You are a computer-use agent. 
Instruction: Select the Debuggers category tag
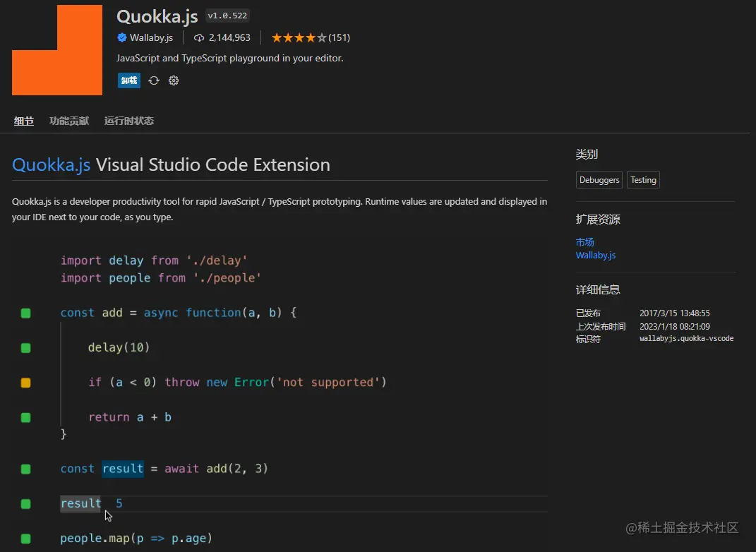click(x=599, y=180)
